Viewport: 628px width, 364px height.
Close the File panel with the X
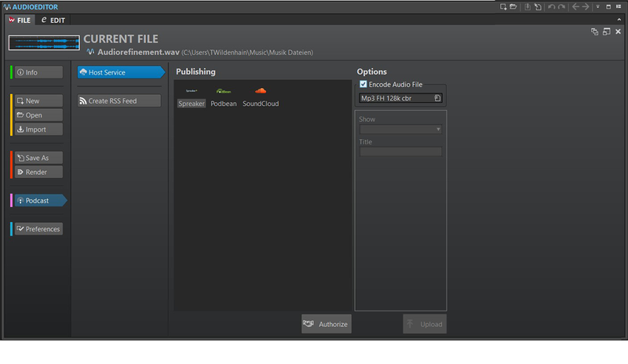(x=618, y=31)
